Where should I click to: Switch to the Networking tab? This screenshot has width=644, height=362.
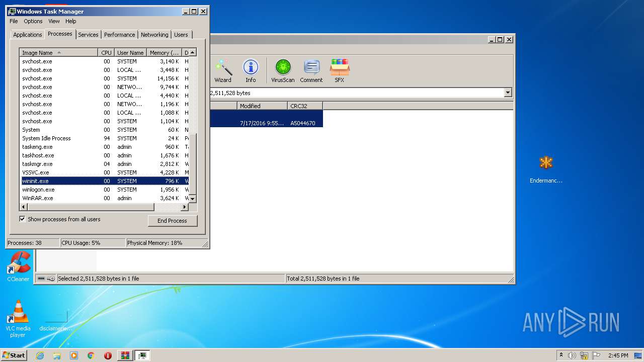click(154, 35)
